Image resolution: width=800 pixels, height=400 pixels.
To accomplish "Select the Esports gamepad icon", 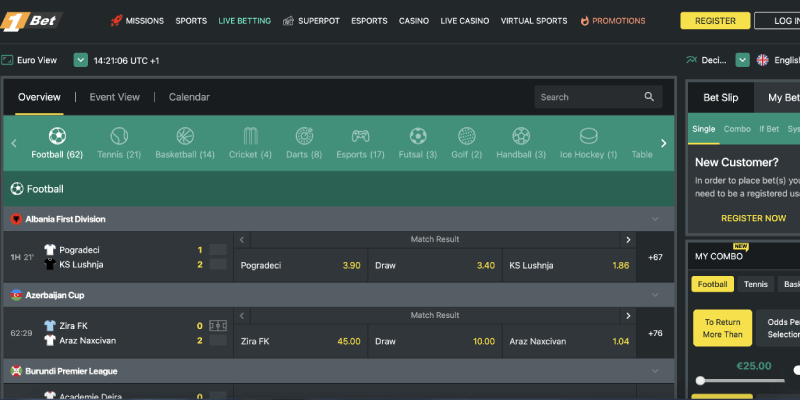I will tap(360, 136).
